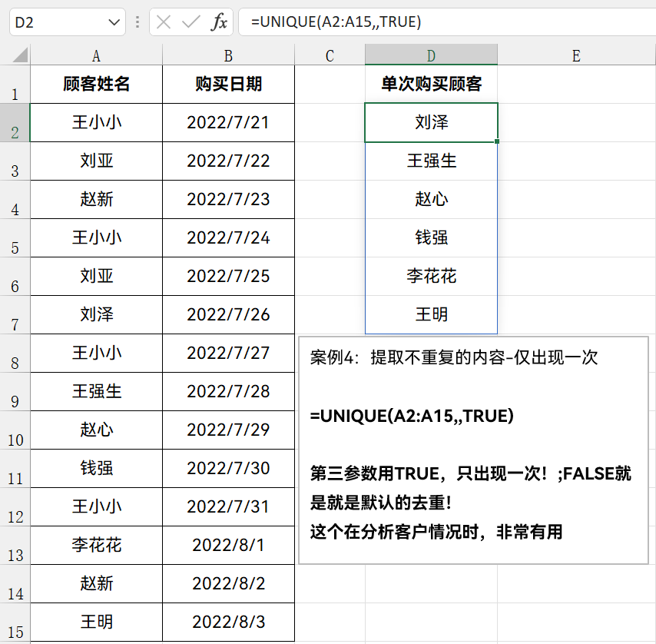
Task: Click the fill handle of cell D2
Action: (496, 141)
